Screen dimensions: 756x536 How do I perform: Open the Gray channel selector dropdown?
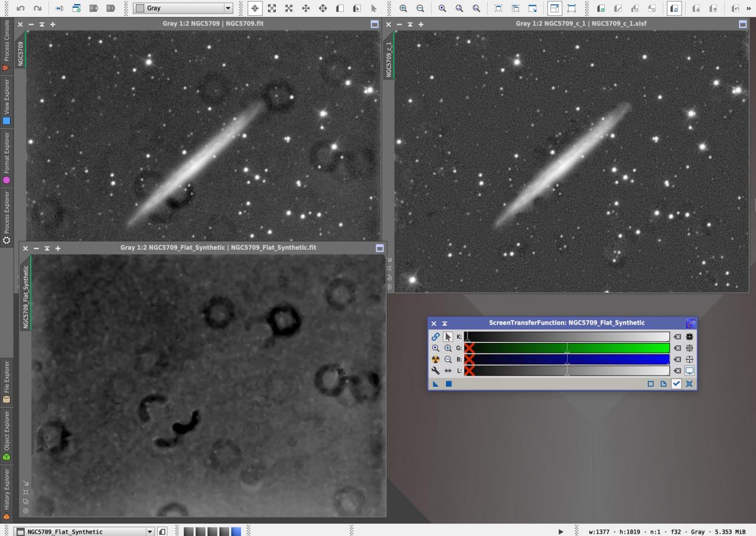(x=183, y=8)
